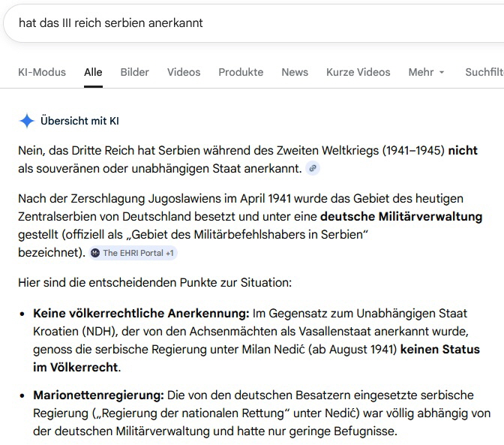504x445 pixels.
Task: Click the blue AI sparkle icon
Action: (x=26, y=121)
